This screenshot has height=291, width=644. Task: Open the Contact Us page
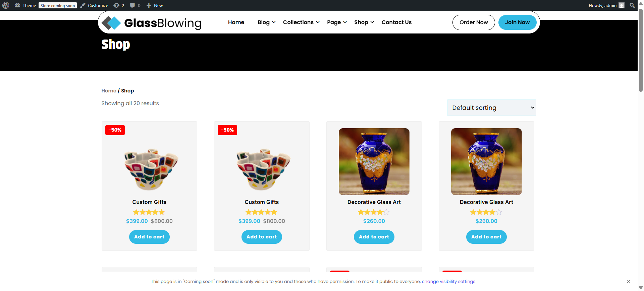(x=396, y=22)
